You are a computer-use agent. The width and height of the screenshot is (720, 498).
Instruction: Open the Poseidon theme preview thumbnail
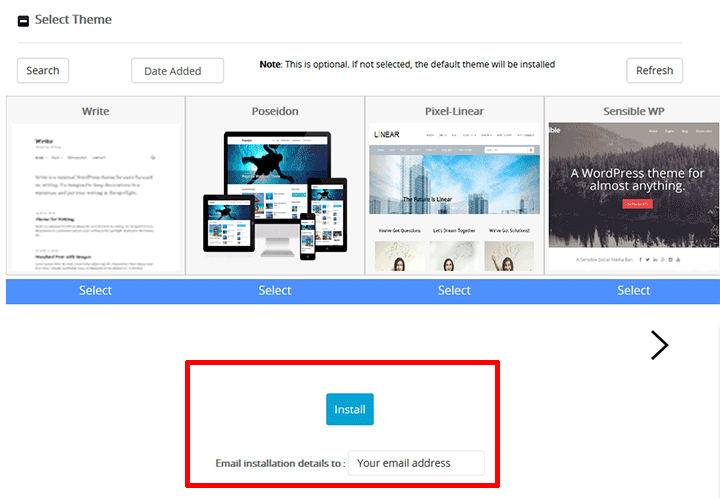[x=275, y=197]
